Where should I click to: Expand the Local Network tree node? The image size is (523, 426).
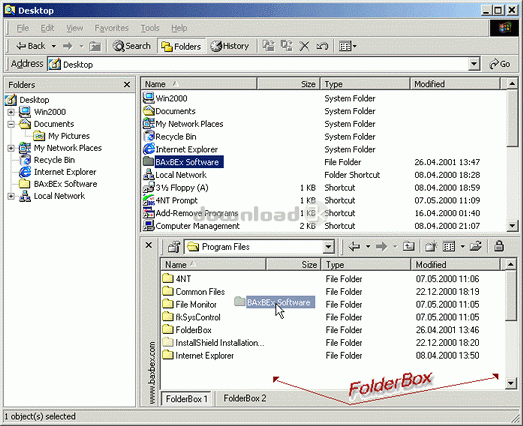pos(11,196)
